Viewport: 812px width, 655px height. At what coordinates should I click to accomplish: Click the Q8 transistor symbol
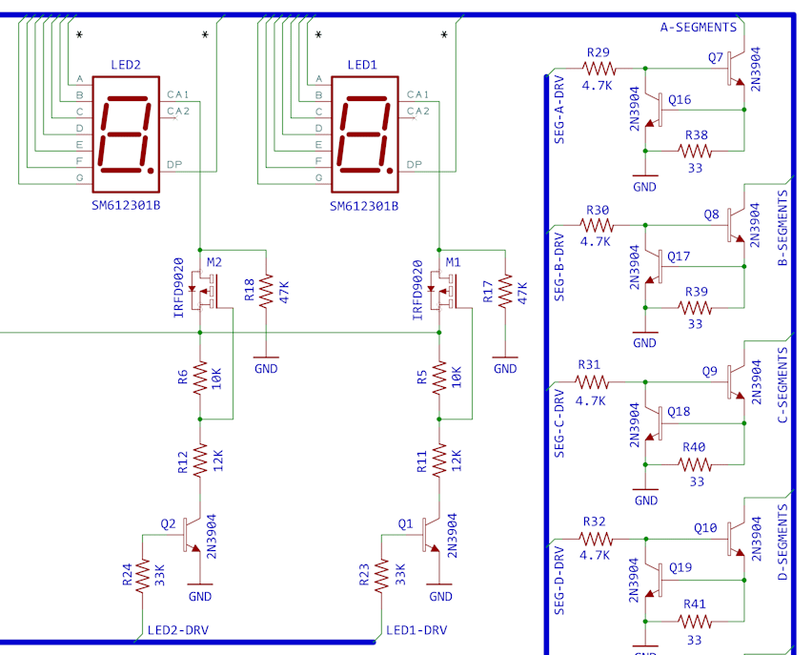(736, 225)
